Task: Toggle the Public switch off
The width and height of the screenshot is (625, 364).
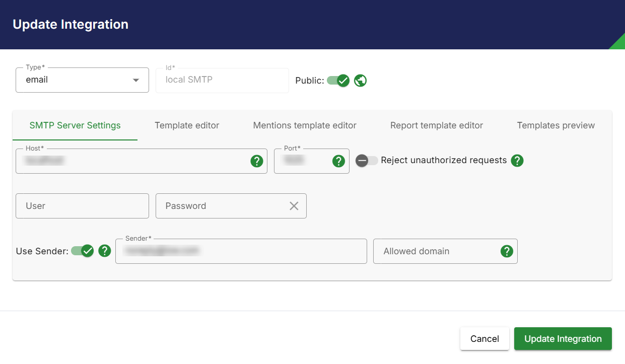Action: click(338, 81)
